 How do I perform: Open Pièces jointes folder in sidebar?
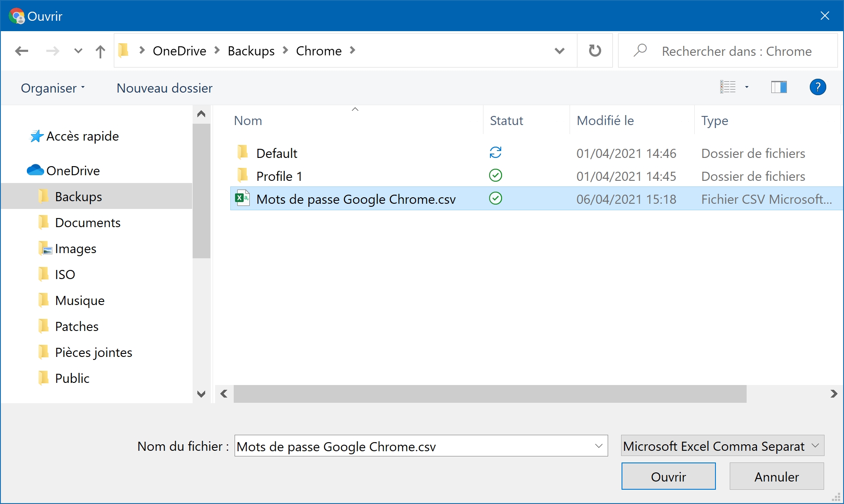pos(94,353)
